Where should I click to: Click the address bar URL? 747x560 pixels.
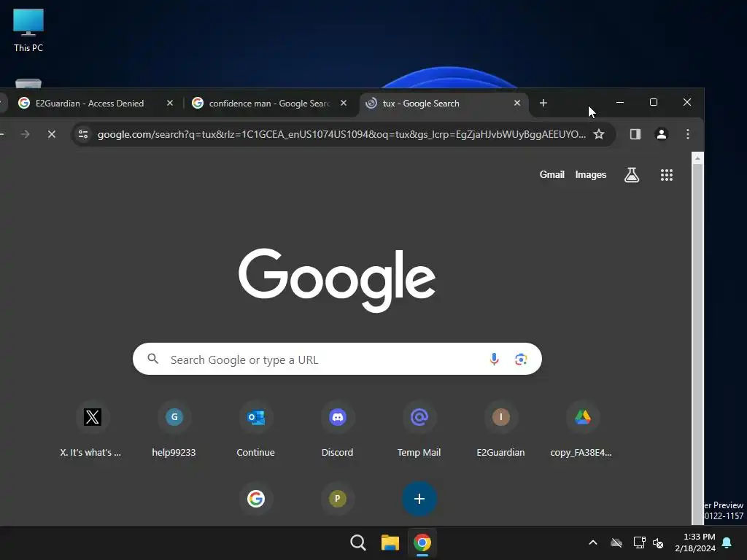[341, 134]
